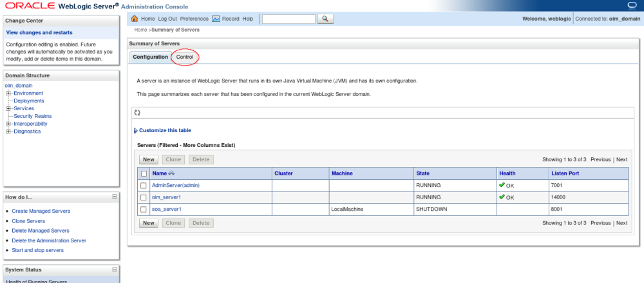Viewport: 644px width, 283px height.
Task: Click the top Delete button
Action: click(x=201, y=160)
